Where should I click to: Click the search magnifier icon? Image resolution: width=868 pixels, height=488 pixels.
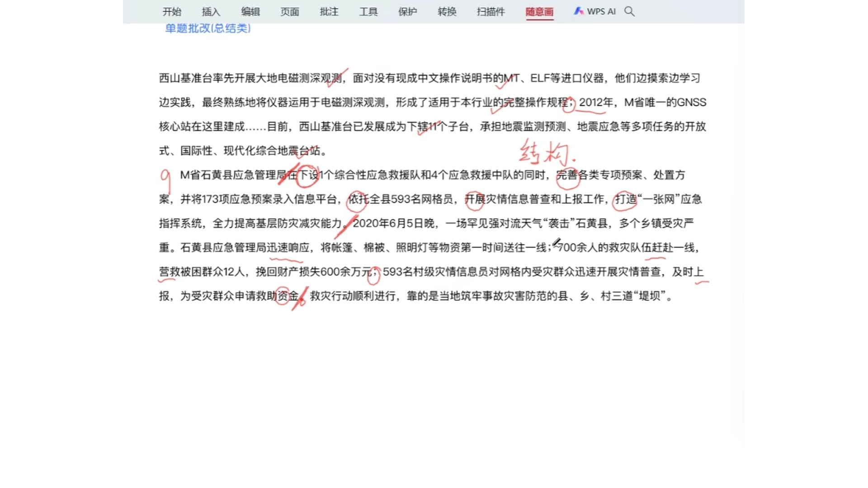(x=629, y=12)
